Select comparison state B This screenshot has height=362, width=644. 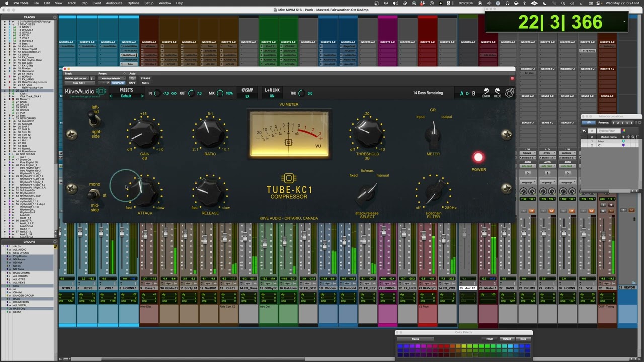(473, 93)
